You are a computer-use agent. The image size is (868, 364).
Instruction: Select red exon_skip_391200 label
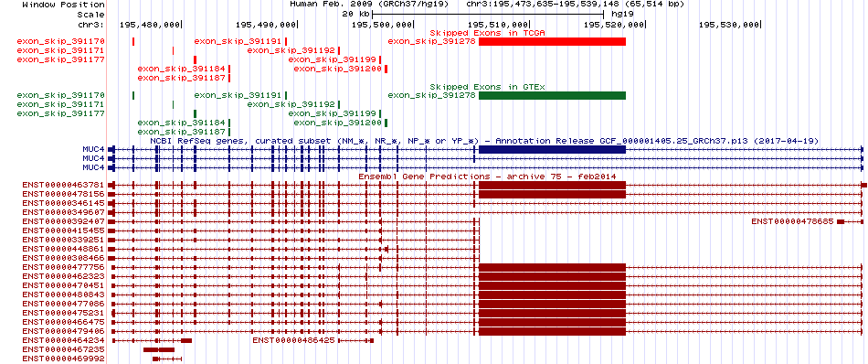coord(338,69)
